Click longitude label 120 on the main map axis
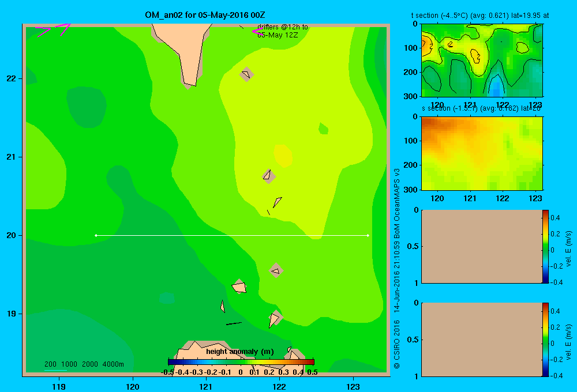 click(x=133, y=386)
